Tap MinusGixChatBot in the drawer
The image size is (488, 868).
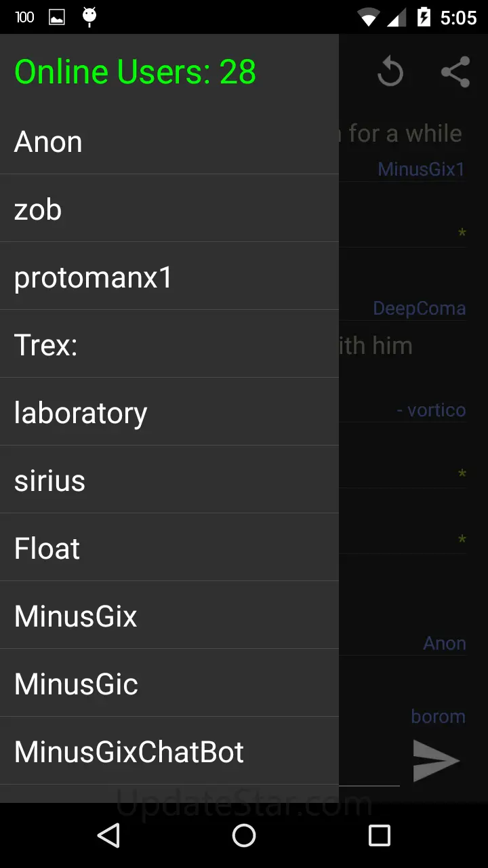tap(169, 752)
